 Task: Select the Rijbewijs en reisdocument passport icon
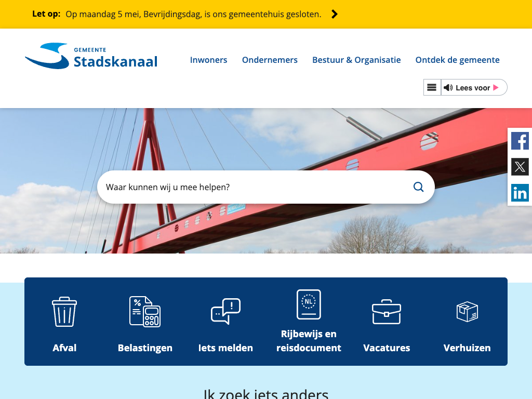(309, 304)
